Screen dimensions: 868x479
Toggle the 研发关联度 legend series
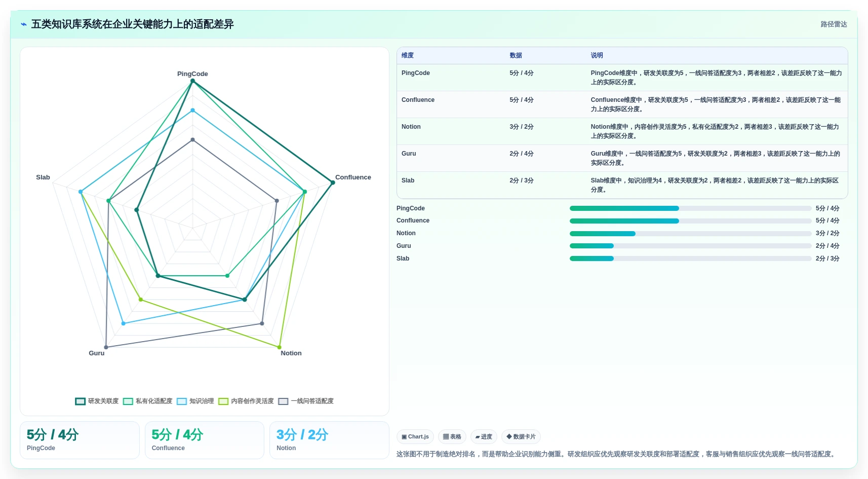[x=97, y=401]
